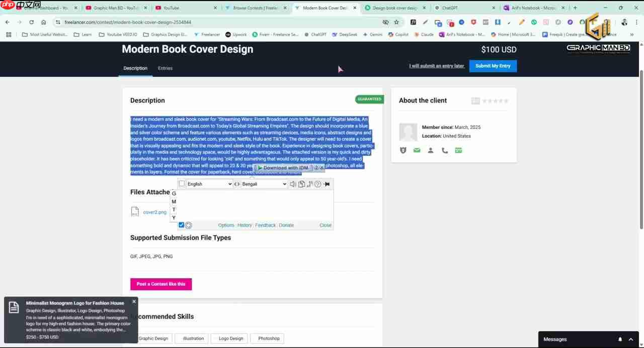Open translator Feedback link
644x348 pixels.
[266, 225]
